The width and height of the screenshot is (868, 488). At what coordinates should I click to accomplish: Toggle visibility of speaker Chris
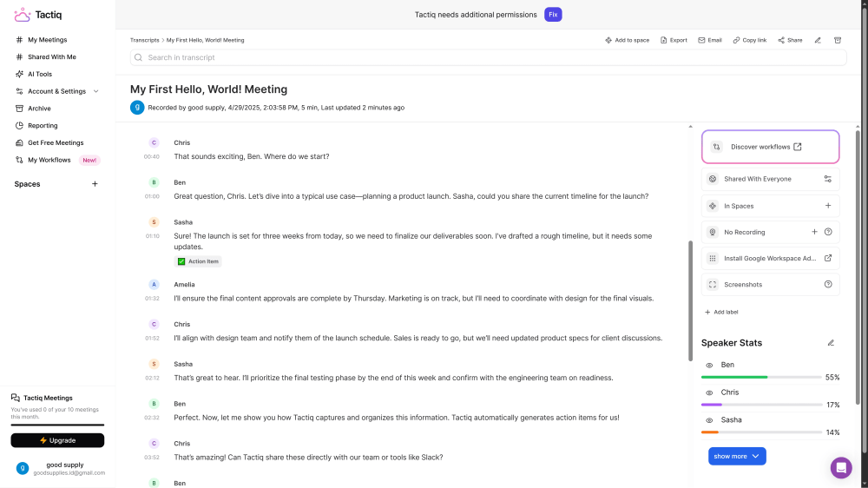coord(709,393)
